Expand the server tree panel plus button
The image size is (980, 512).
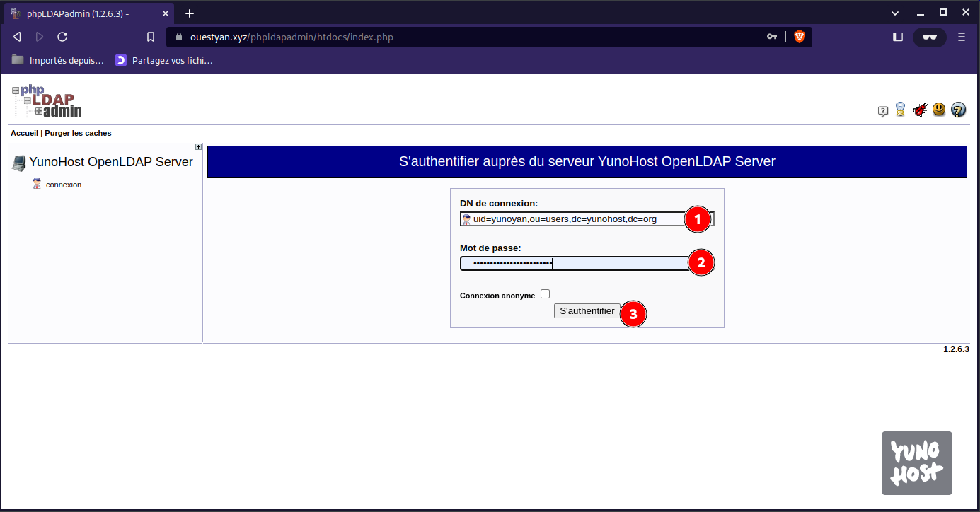click(x=199, y=147)
